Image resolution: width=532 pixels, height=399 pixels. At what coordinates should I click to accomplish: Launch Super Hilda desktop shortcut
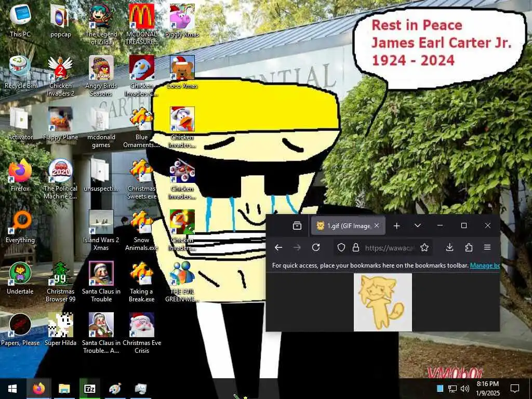click(x=60, y=329)
